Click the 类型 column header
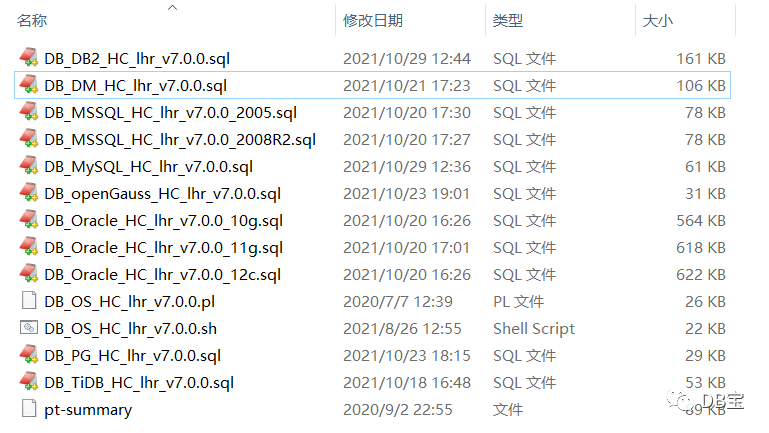 click(508, 21)
